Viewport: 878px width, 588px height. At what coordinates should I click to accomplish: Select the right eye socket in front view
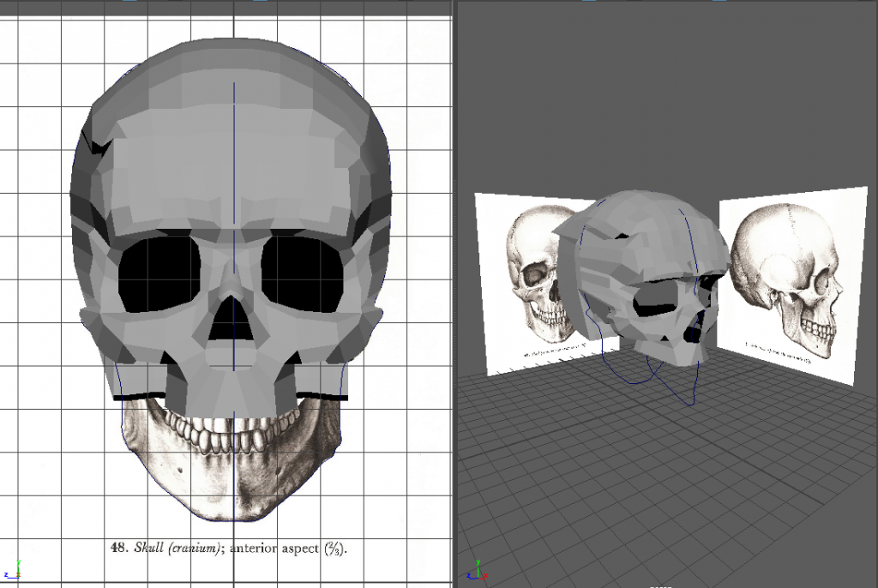click(x=302, y=274)
